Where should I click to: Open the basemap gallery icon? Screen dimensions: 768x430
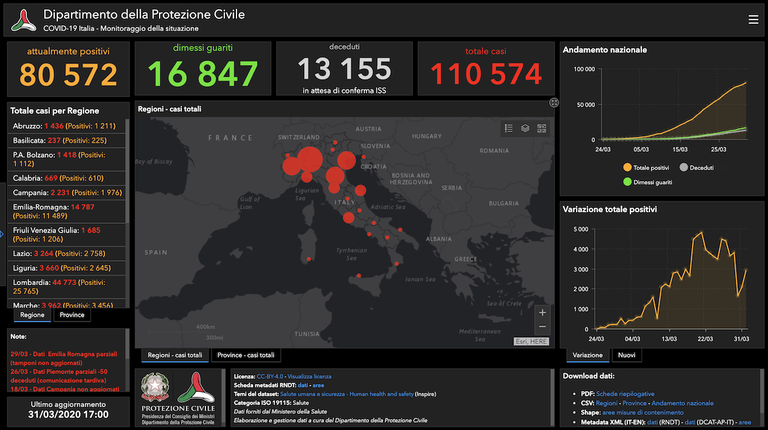(x=542, y=128)
